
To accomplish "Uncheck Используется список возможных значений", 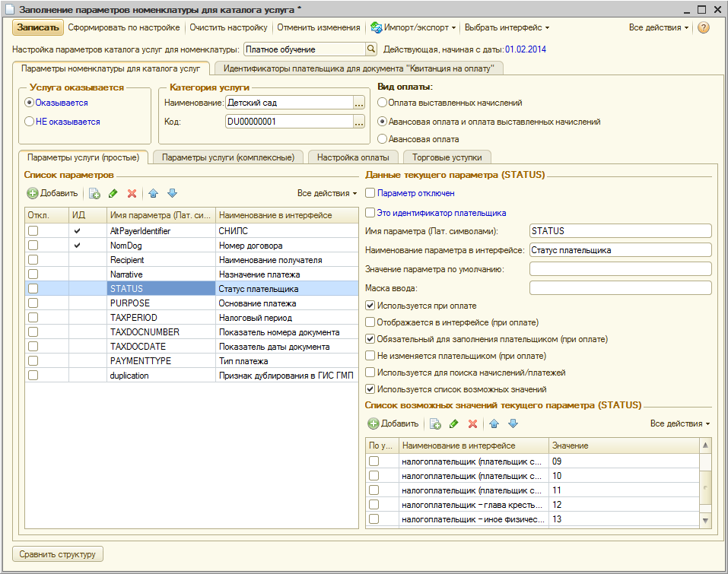I will coord(370,389).
